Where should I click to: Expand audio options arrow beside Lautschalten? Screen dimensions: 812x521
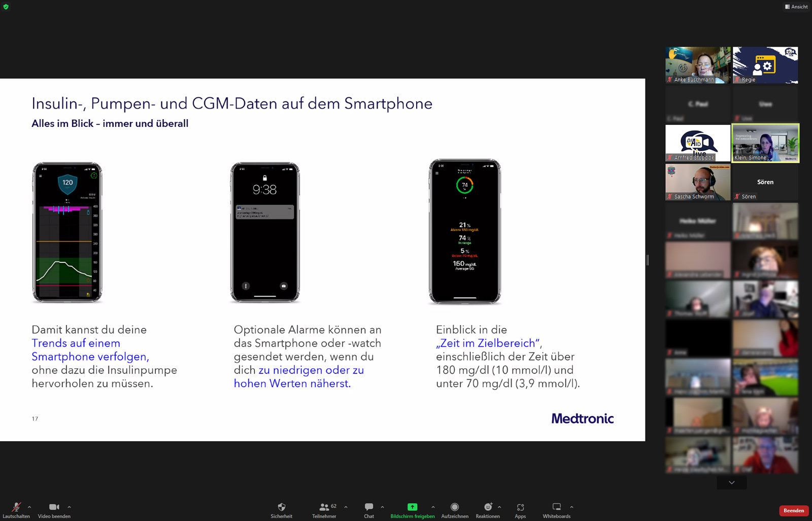(29, 507)
